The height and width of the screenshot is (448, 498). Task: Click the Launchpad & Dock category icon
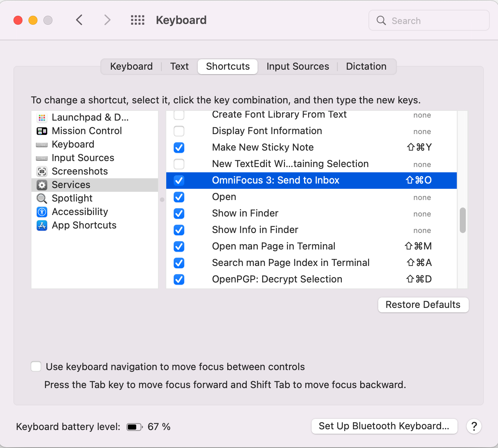point(42,118)
